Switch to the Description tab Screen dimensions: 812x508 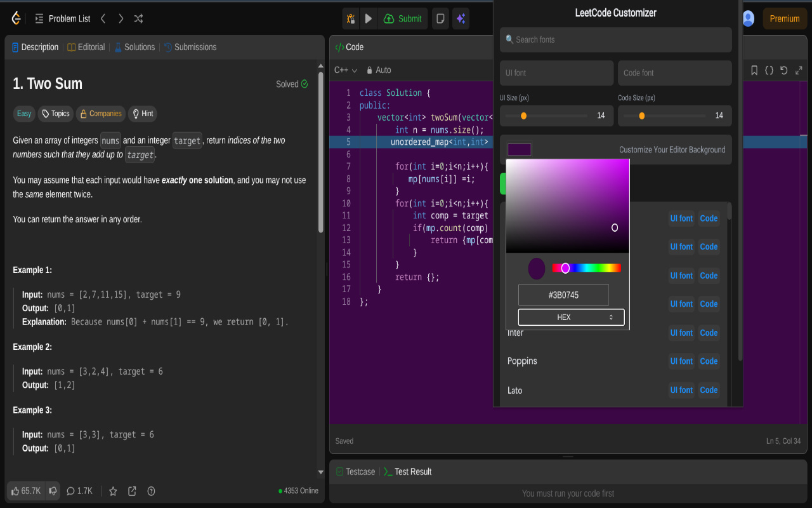tap(35, 47)
